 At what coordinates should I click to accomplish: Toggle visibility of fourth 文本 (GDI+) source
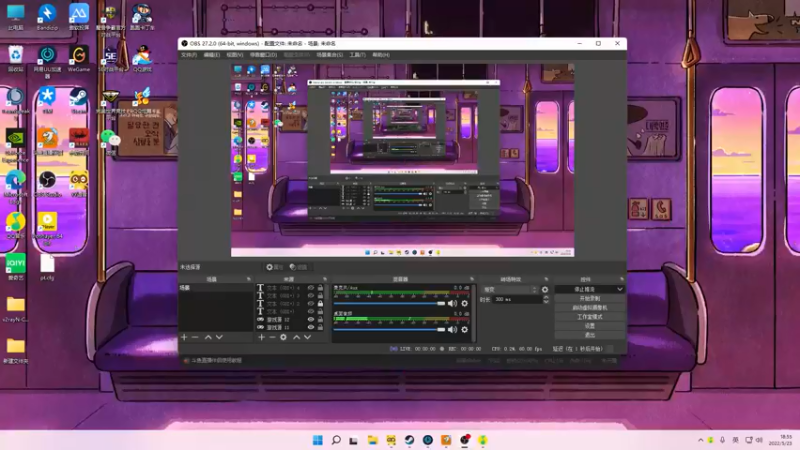(311, 311)
